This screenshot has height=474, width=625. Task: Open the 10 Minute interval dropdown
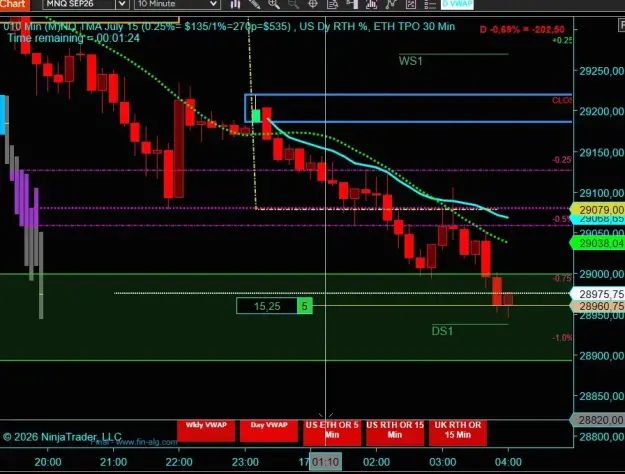(x=177, y=4)
